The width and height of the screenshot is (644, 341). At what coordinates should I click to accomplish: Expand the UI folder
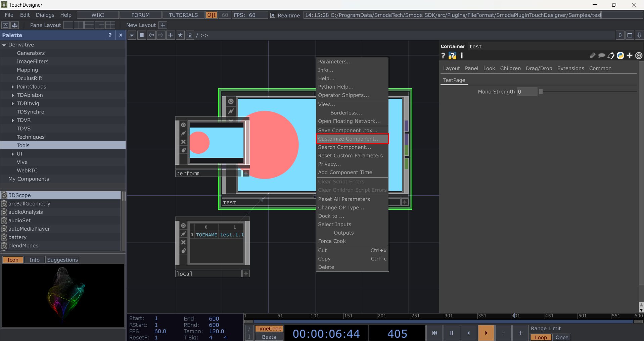13,154
